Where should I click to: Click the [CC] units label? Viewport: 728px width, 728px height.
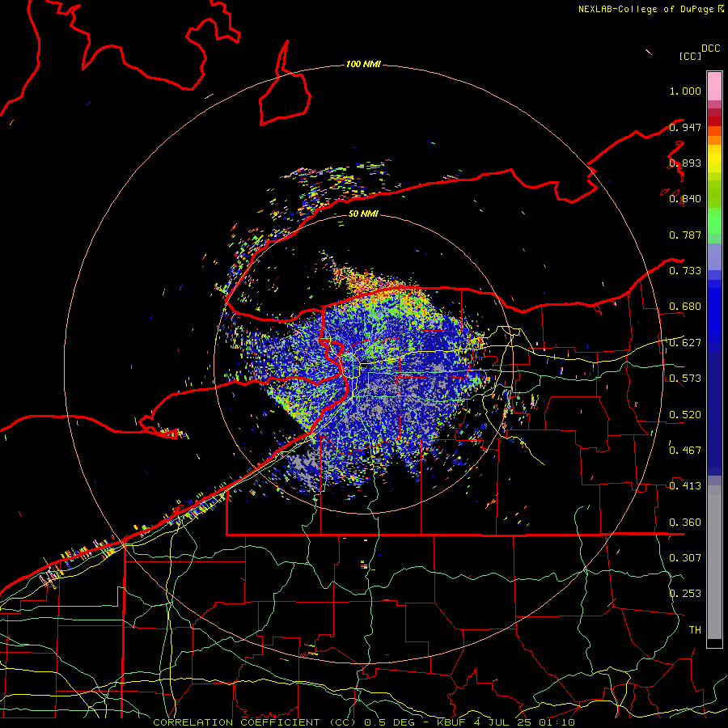tap(690, 56)
